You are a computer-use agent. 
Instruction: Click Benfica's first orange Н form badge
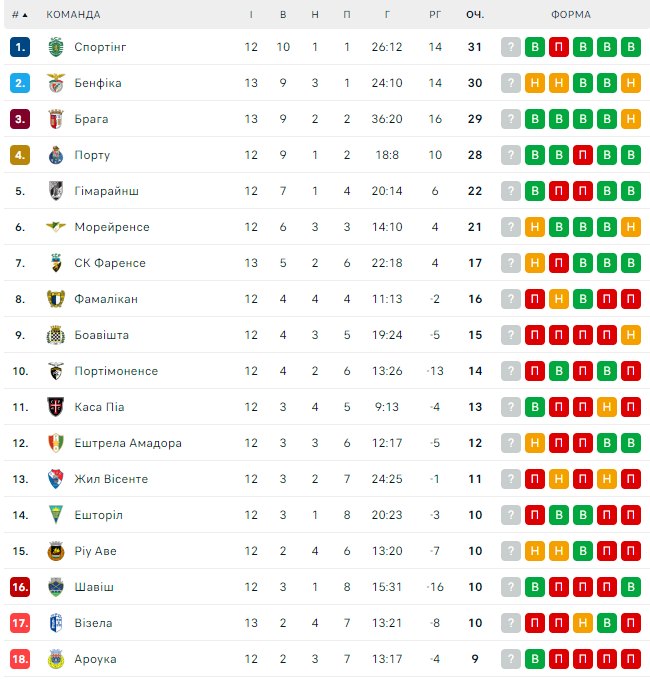(535, 83)
